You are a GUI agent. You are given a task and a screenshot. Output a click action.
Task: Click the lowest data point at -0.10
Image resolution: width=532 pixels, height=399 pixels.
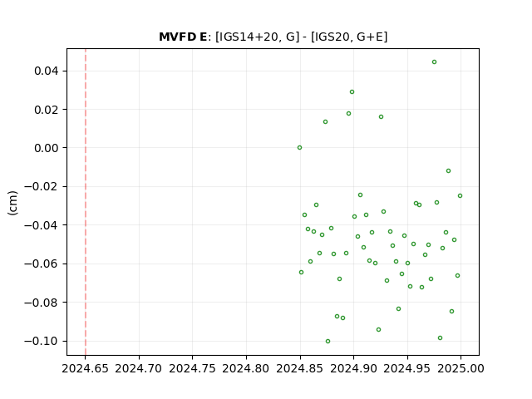coord(328,342)
